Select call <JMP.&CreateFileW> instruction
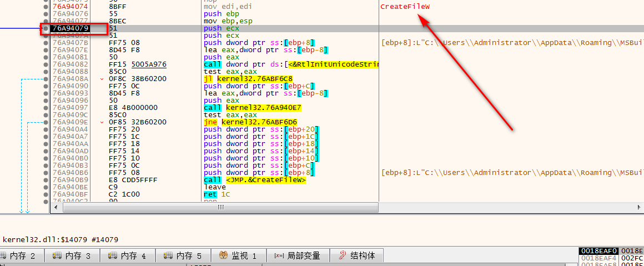The height and width of the screenshot is (266, 644). pos(255,180)
